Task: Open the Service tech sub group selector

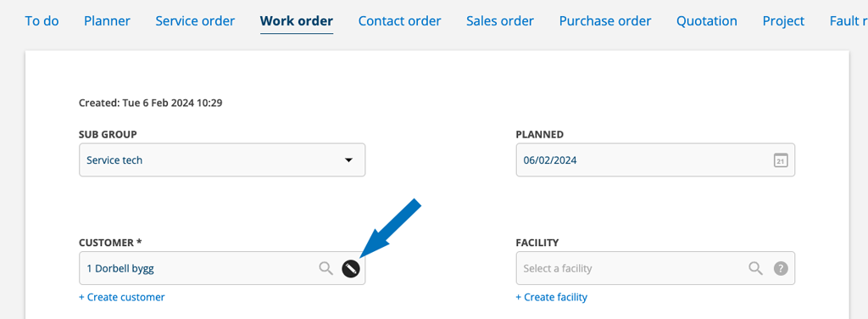Action: click(x=222, y=160)
